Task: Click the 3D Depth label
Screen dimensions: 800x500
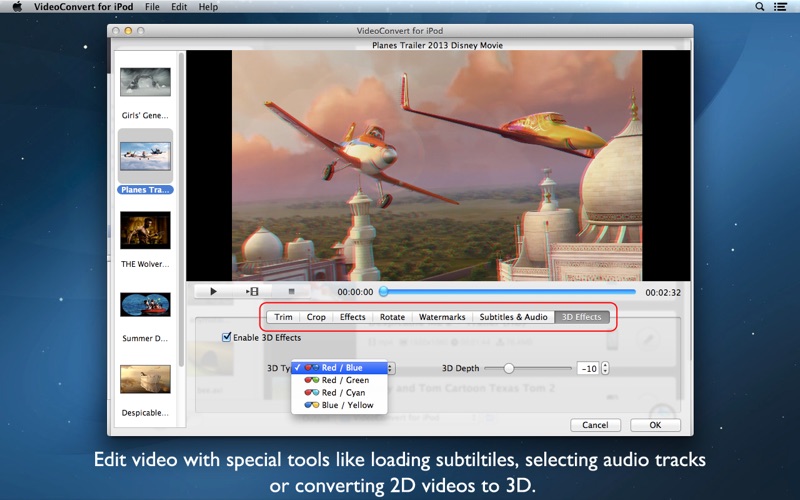Action: 460,368
